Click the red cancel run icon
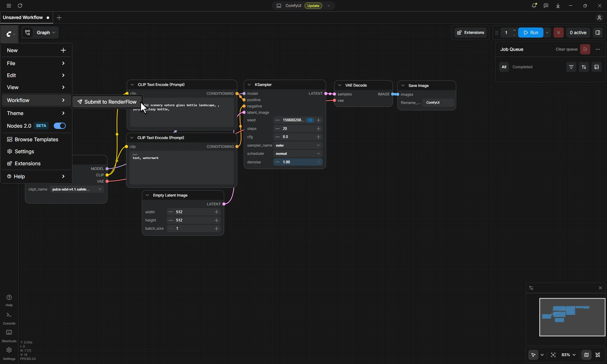607x364 pixels. click(559, 33)
